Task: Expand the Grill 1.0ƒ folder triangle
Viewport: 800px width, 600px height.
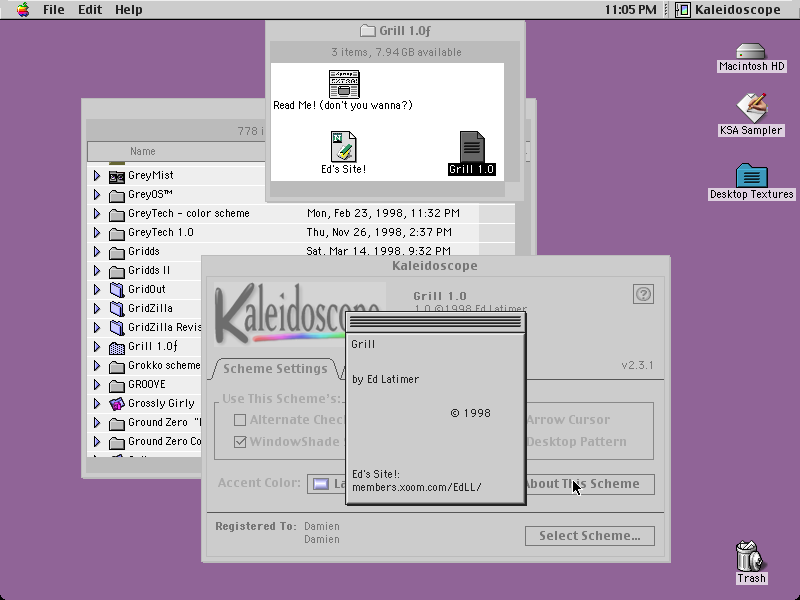Action: (x=97, y=346)
